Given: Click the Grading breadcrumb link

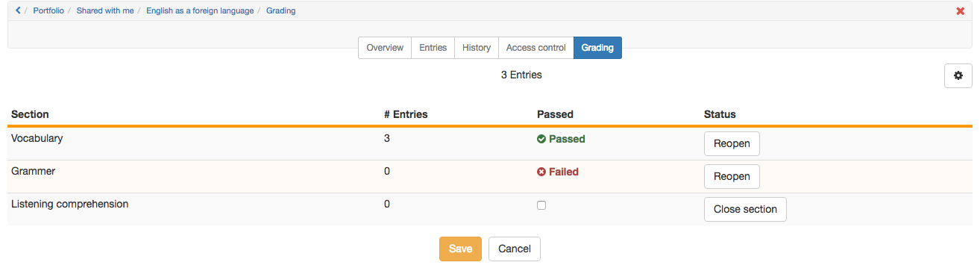Looking at the screenshot, I should 281,11.
